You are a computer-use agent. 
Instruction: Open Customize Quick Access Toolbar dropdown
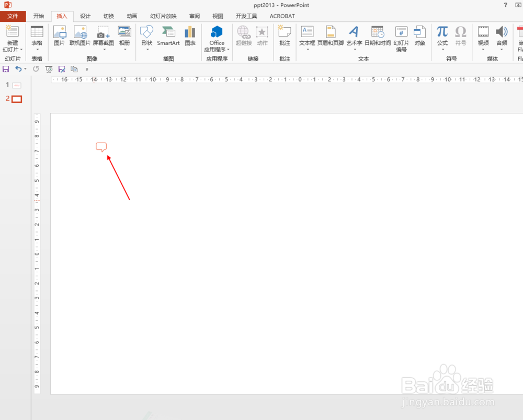click(87, 69)
